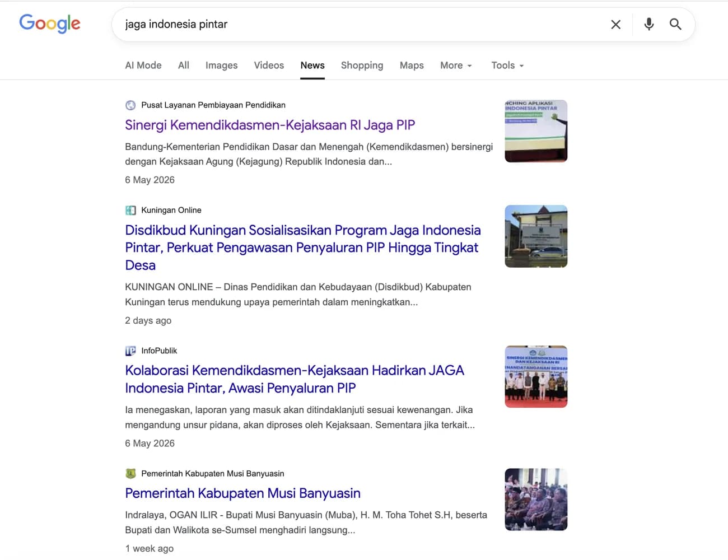Select the News tab
Image resolution: width=728 pixels, height=560 pixels.
(x=312, y=66)
